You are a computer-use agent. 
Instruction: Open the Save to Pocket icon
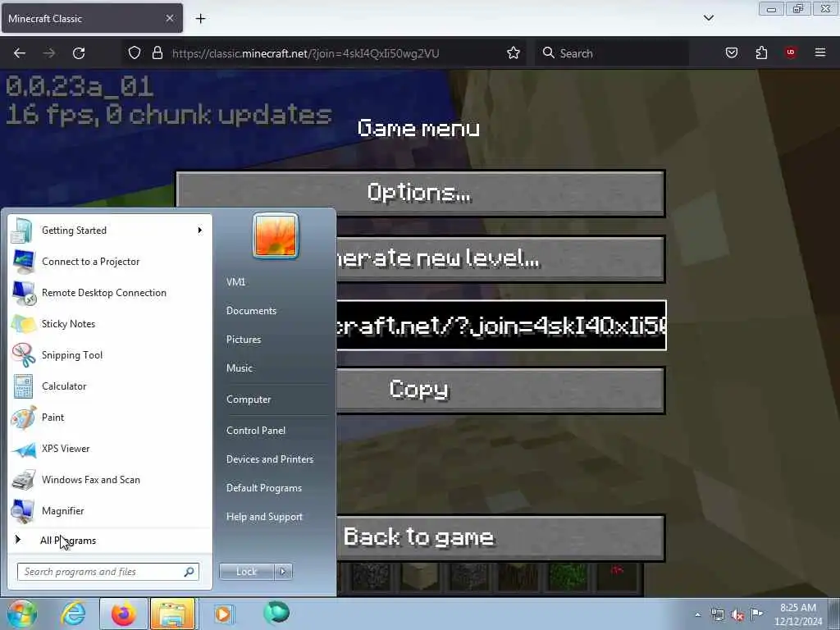click(x=731, y=52)
